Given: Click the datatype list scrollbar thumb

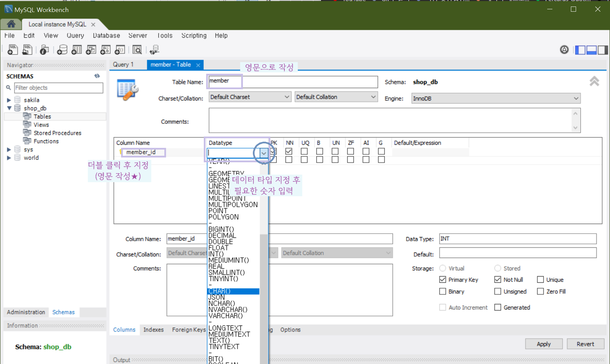Looking at the screenshot, I should [263, 298].
